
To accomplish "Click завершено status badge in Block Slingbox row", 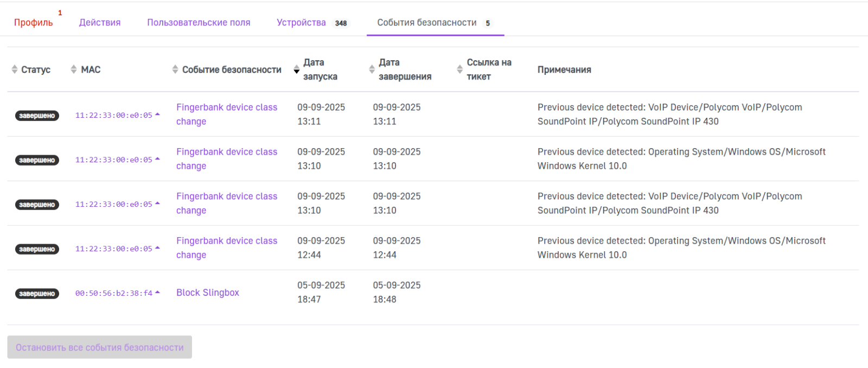I will tap(37, 294).
